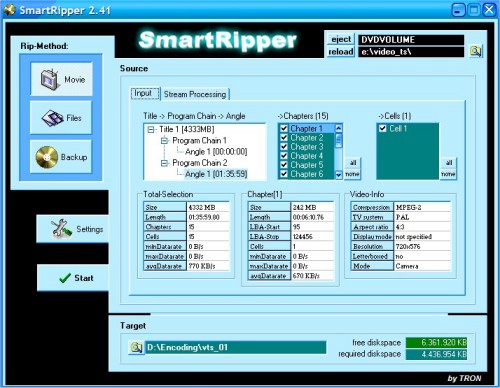Uncheck the Cell 1 checkbox
The width and height of the screenshot is (500, 388).
point(383,128)
